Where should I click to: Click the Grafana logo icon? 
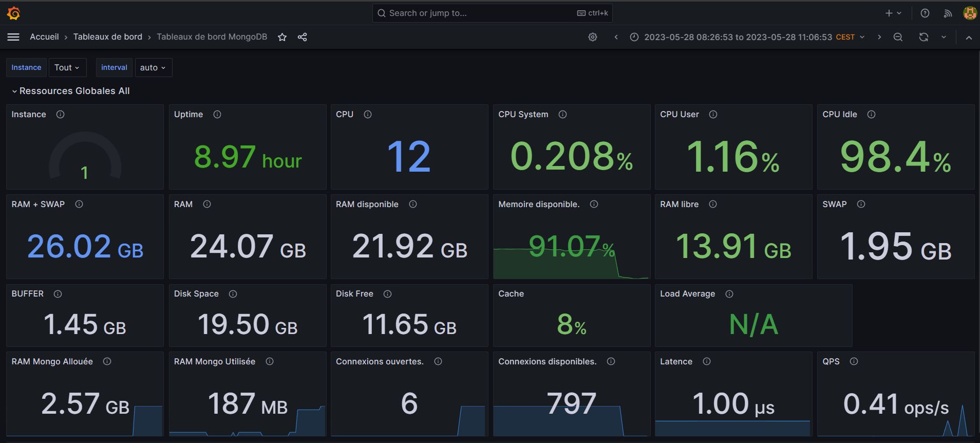tap(14, 13)
